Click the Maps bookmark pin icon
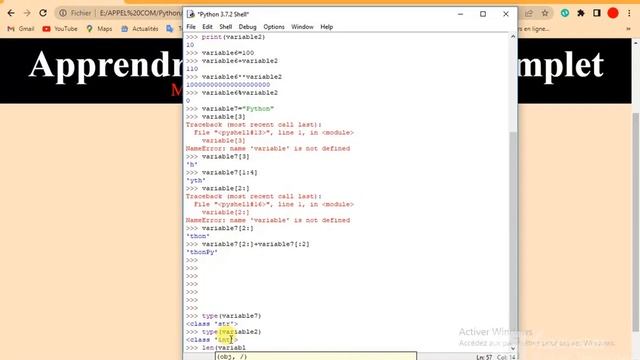 89,29
